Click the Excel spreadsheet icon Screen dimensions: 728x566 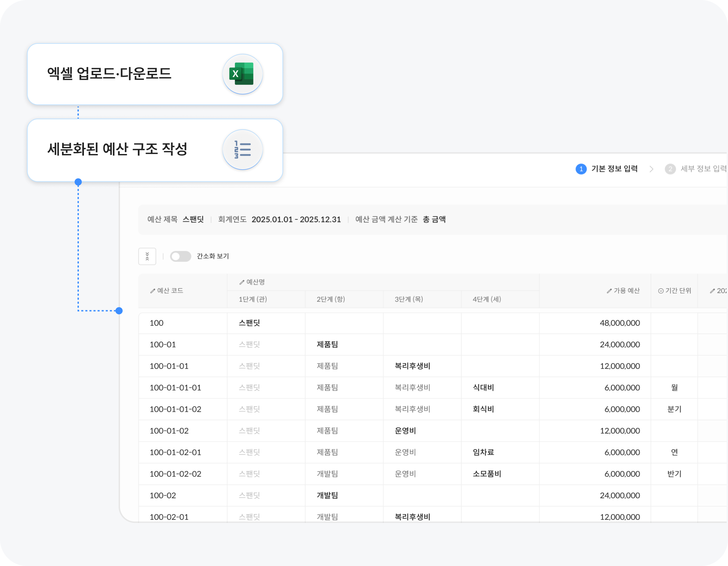click(x=242, y=74)
